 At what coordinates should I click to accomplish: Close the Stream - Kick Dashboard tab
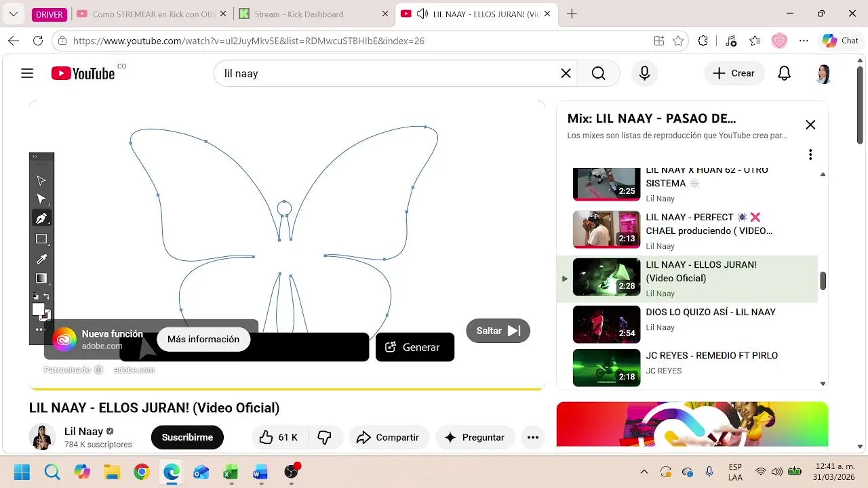point(384,14)
